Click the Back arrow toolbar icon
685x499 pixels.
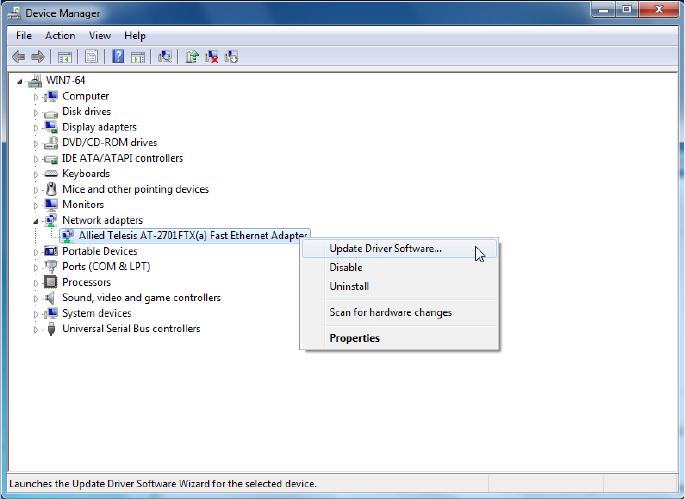(18, 57)
